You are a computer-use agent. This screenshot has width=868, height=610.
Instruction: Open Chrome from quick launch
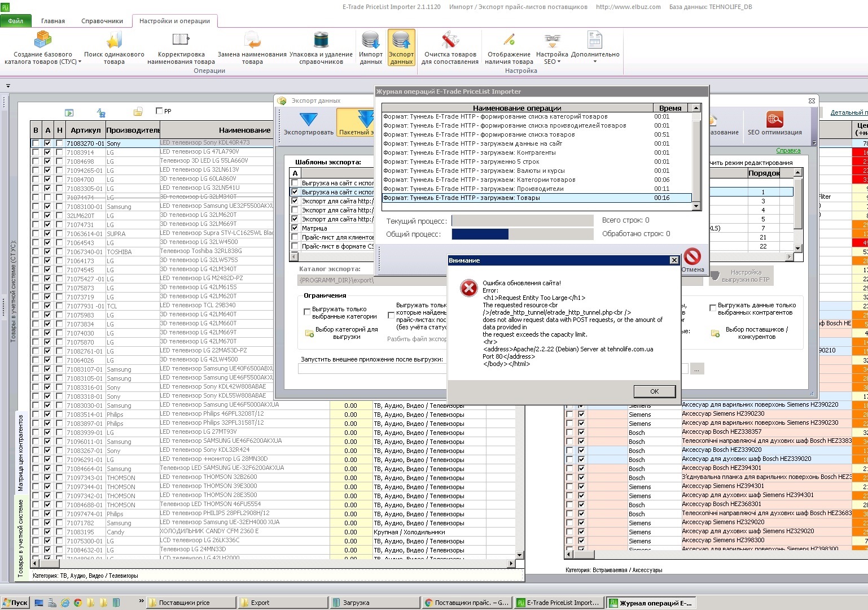77,603
